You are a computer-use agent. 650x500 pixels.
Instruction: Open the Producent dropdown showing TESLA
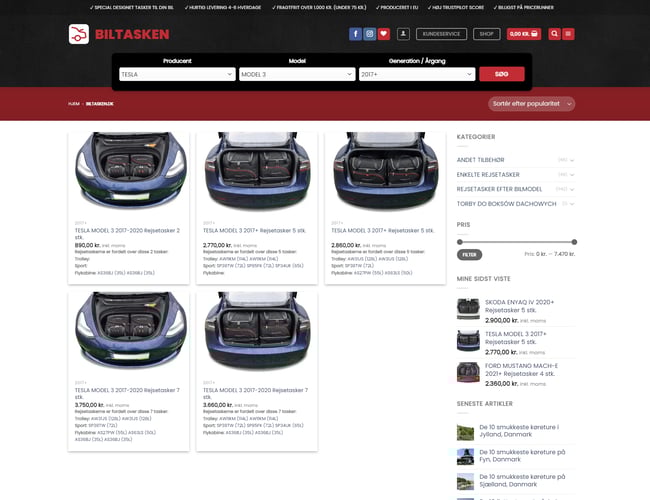click(x=176, y=74)
